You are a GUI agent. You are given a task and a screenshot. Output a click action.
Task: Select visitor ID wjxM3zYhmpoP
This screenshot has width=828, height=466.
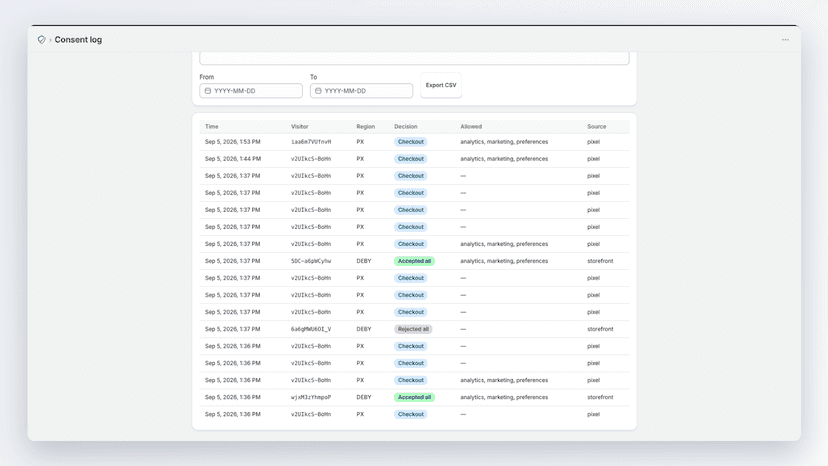(311, 397)
